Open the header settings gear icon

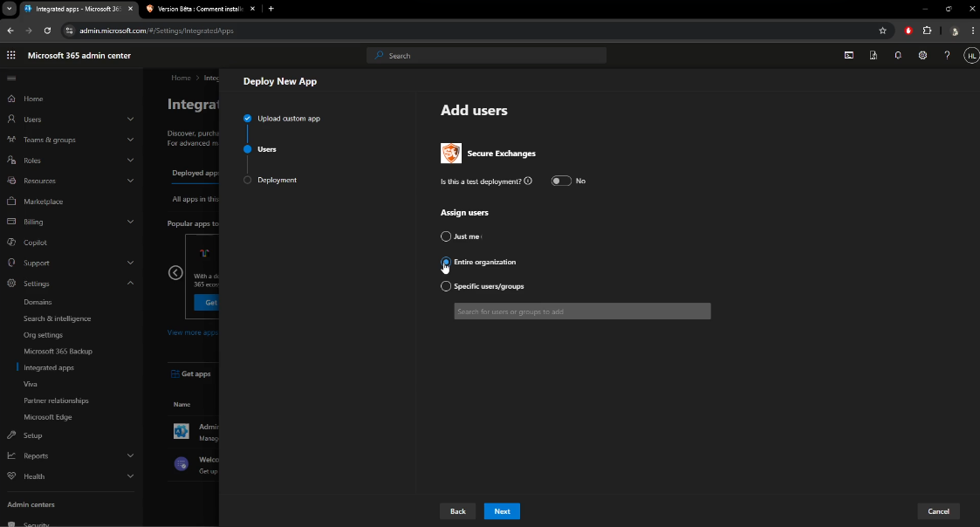[x=922, y=55]
